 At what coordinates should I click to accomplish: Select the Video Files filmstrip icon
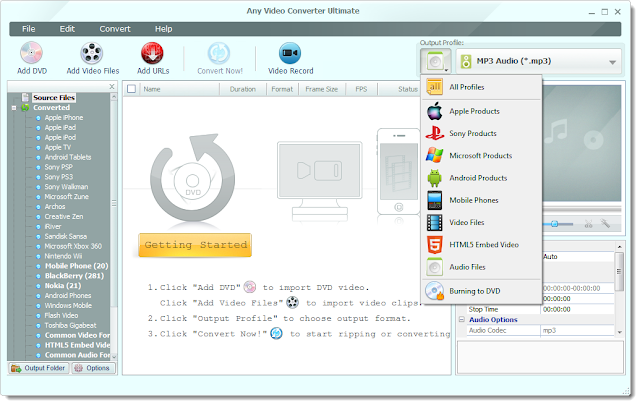coord(435,223)
